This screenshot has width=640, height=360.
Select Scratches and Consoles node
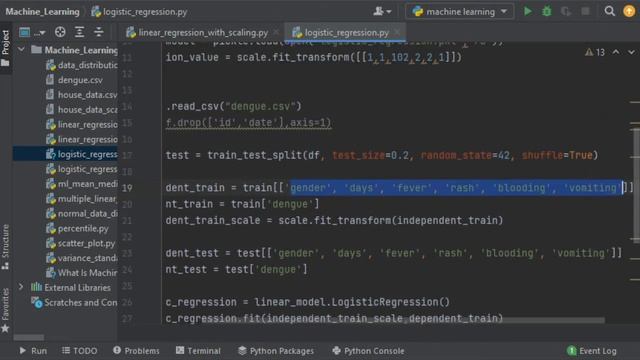(x=75, y=302)
